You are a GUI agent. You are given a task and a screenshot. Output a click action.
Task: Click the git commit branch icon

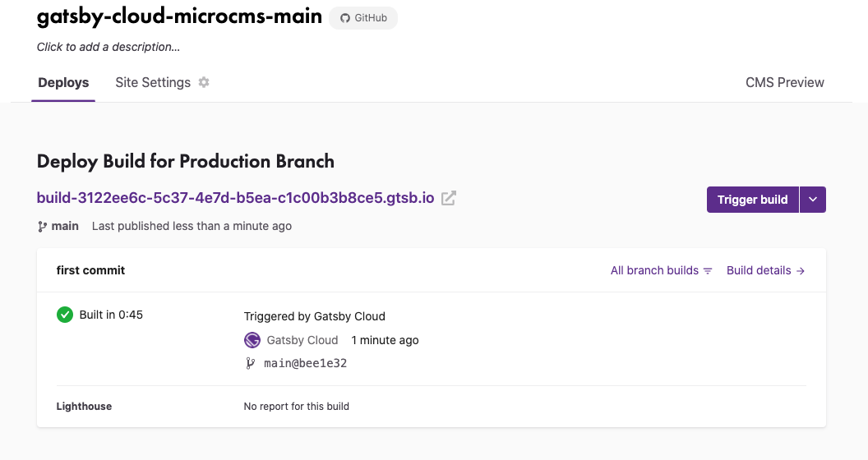(251, 363)
